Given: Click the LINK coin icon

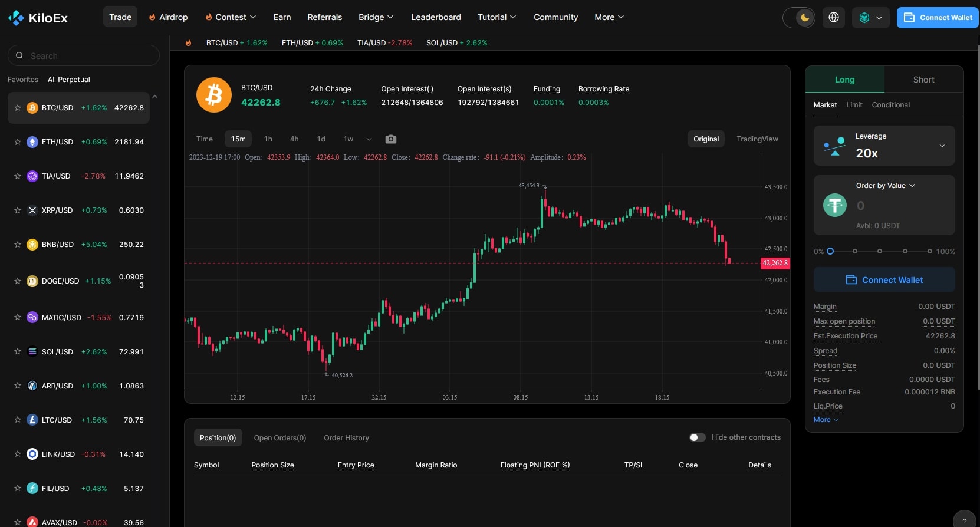Looking at the screenshot, I should [32, 454].
